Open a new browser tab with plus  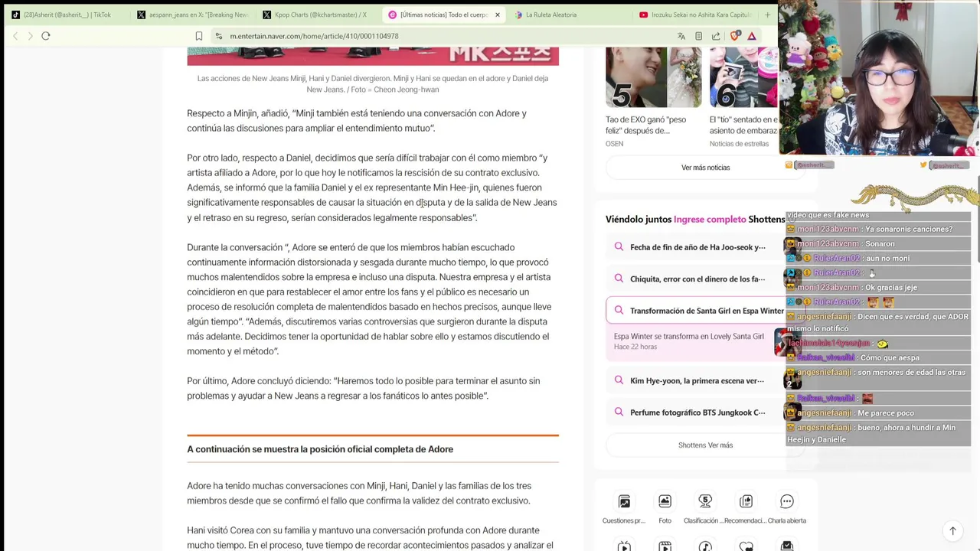click(x=767, y=15)
